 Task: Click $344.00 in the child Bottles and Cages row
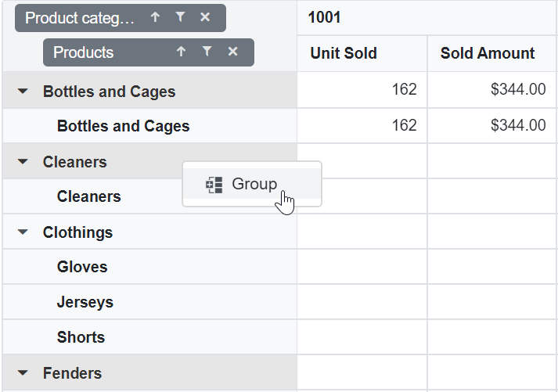[518, 125]
